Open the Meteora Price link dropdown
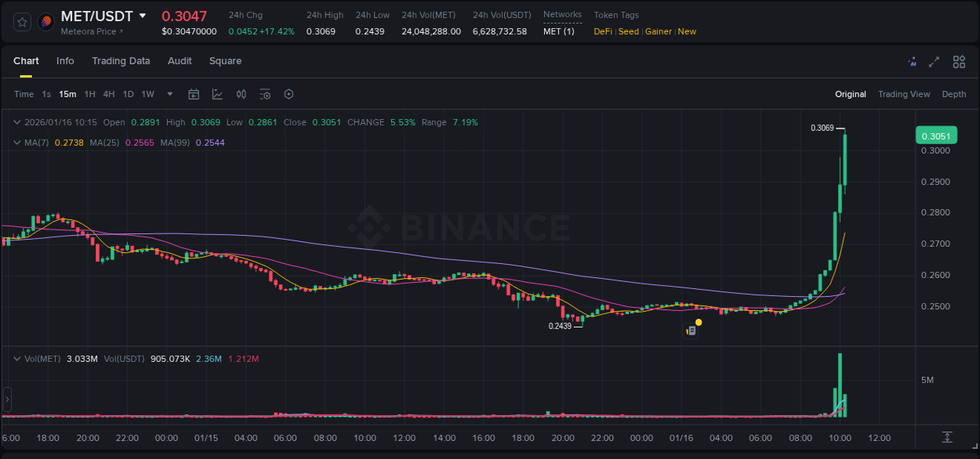Viewport: 980px width, 459px height. point(89,31)
